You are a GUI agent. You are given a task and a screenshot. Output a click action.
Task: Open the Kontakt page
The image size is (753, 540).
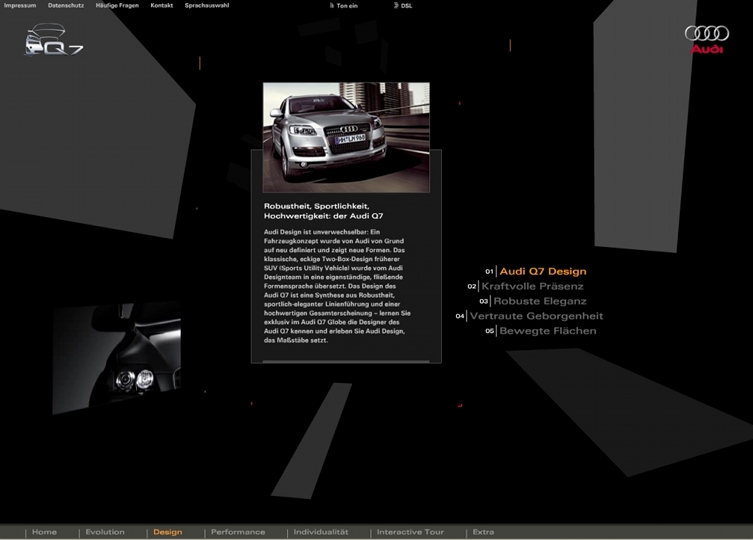point(162,6)
